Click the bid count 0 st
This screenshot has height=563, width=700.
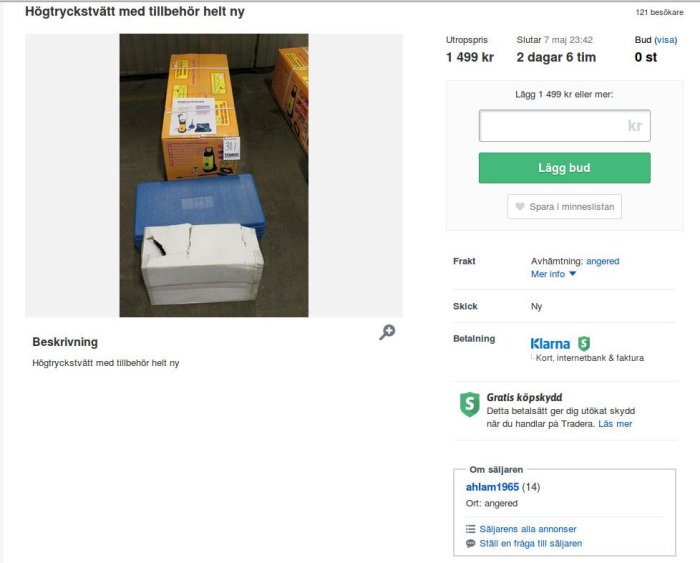pos(646,57)
